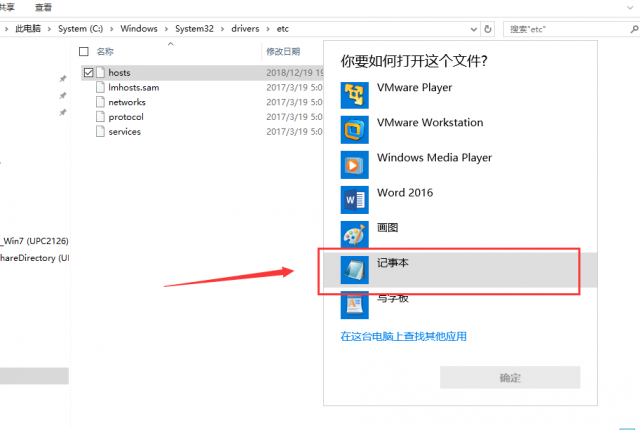The image size is (640, 430).
Task: Click the refresh icon beside address bar
Action: pos(488,29)
